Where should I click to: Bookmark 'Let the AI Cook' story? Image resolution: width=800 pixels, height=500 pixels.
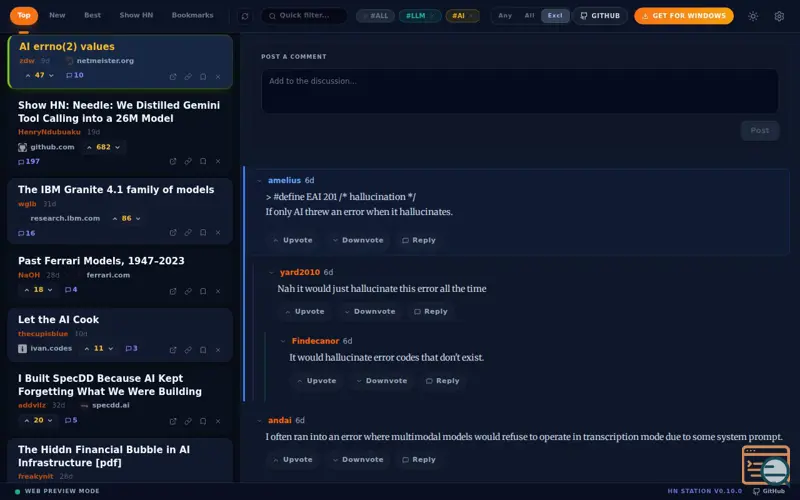(x=203, y=350)
